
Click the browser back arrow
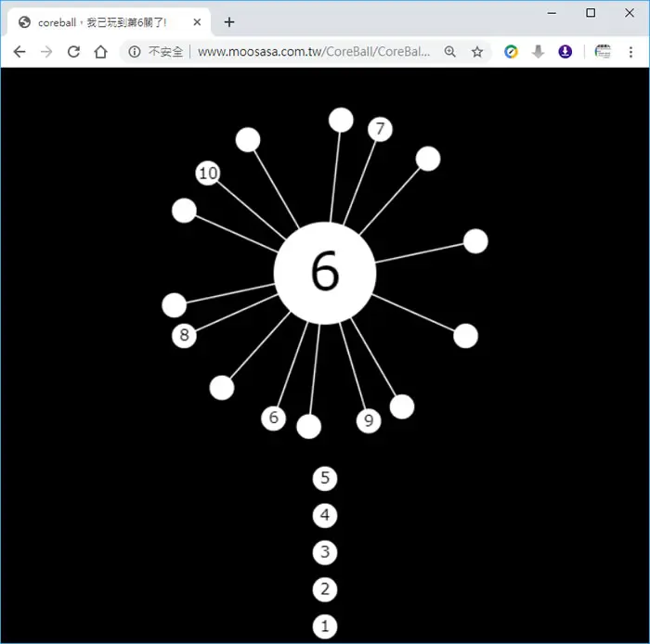click(19, 52)
